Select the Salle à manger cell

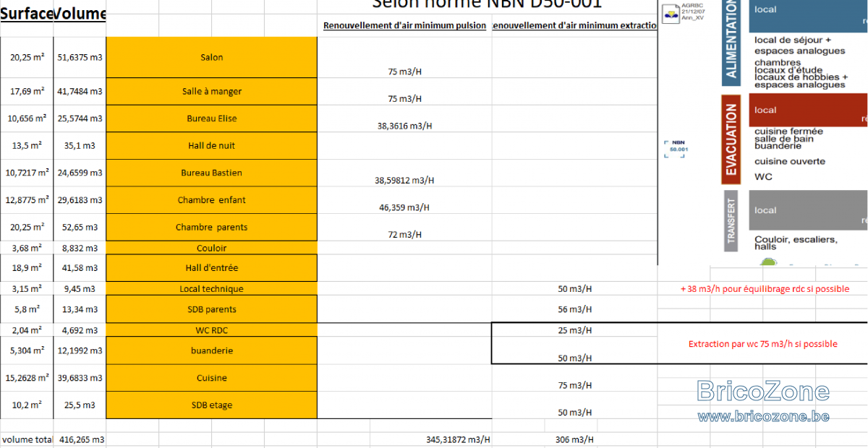pyautogui.click(x=211, y=92)
